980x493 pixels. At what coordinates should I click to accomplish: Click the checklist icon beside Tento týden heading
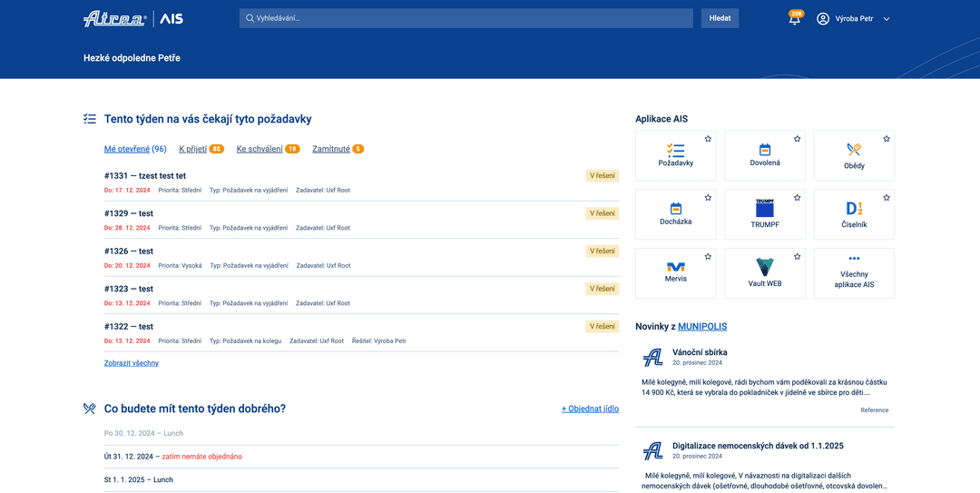89,119
